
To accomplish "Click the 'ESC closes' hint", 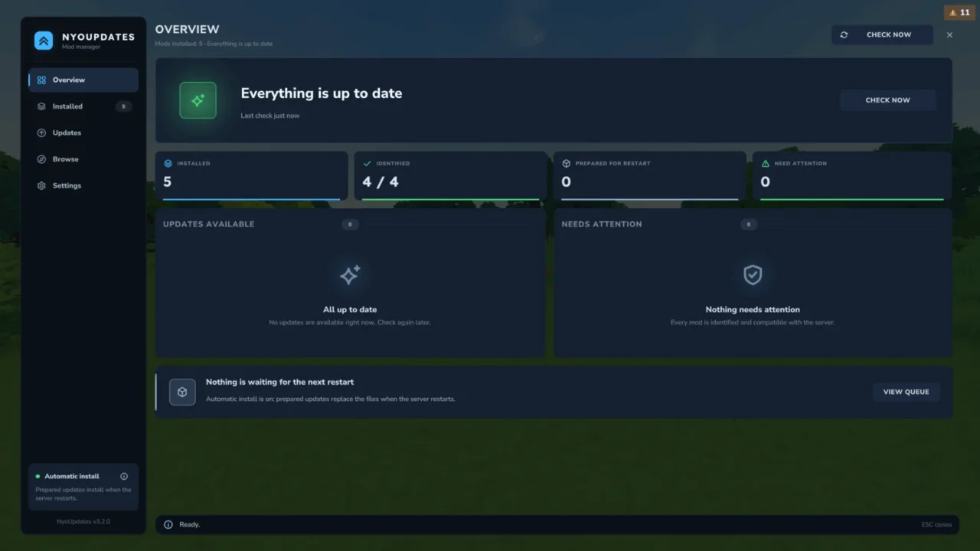I will pyautogui.click(x=936, y=524).
